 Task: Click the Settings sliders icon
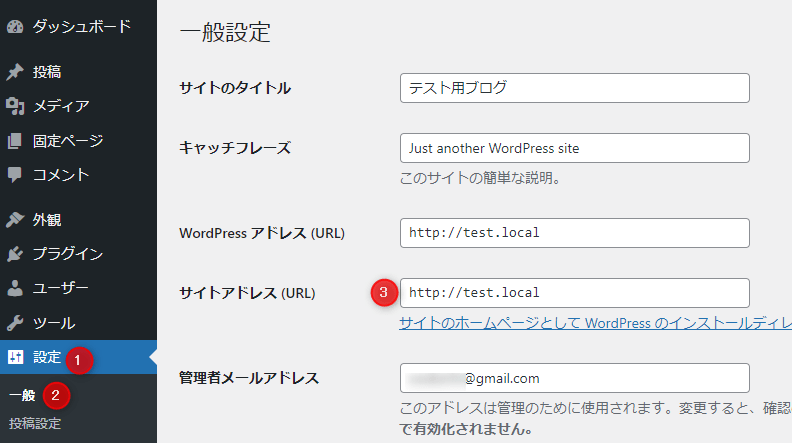[15, 357]
